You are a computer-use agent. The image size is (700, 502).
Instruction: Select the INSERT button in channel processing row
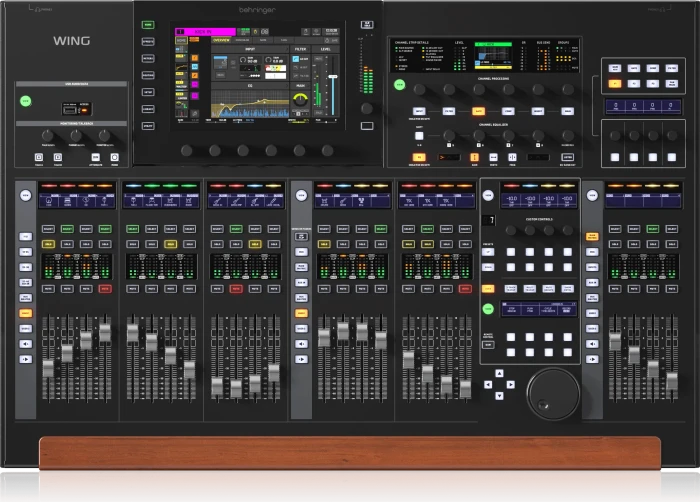[538, 111]
